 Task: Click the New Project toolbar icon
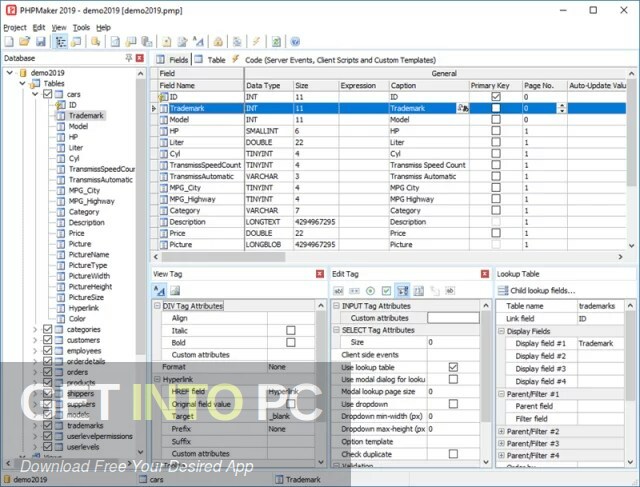click(9, 41)
